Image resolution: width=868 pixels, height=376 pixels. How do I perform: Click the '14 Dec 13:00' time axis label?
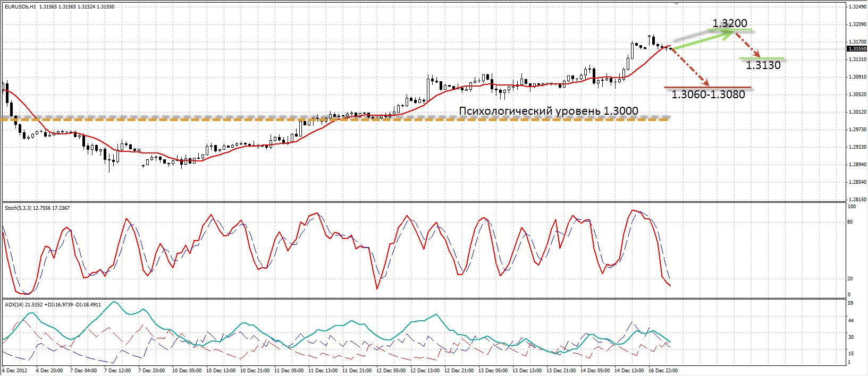[629, 371]
